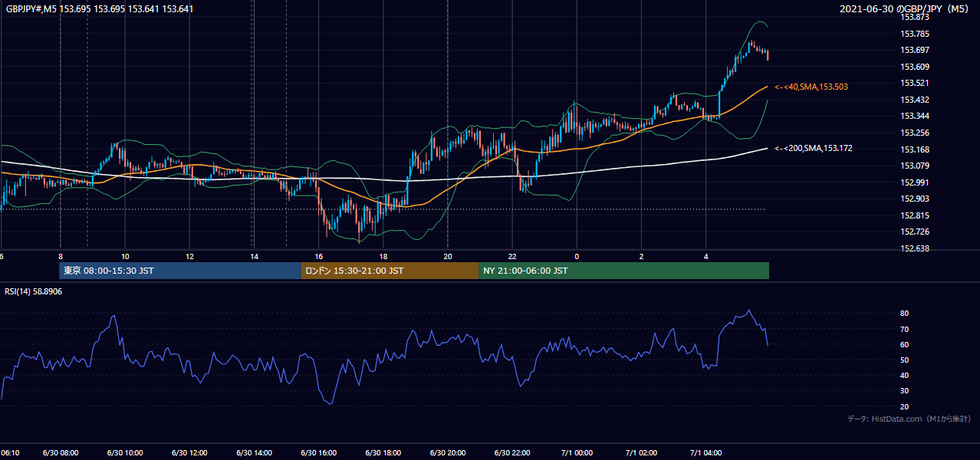Image resolution: width=980 pixels, height=460 pixels.
Task: Click the 152.903 price axis label
Action: pos(915,199)
